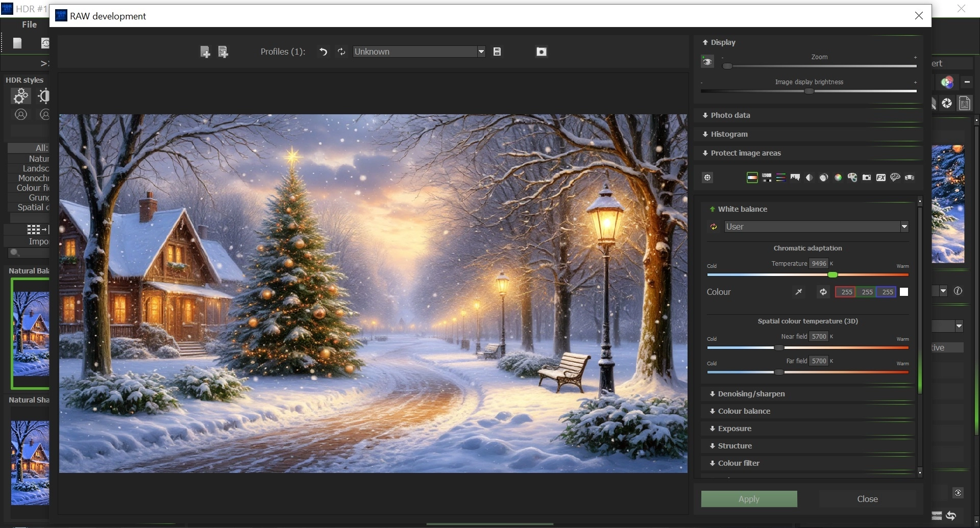Expand the Denoising/sharpen section
980x528 pixels.
pyautogui.click(x=751, y=394)
